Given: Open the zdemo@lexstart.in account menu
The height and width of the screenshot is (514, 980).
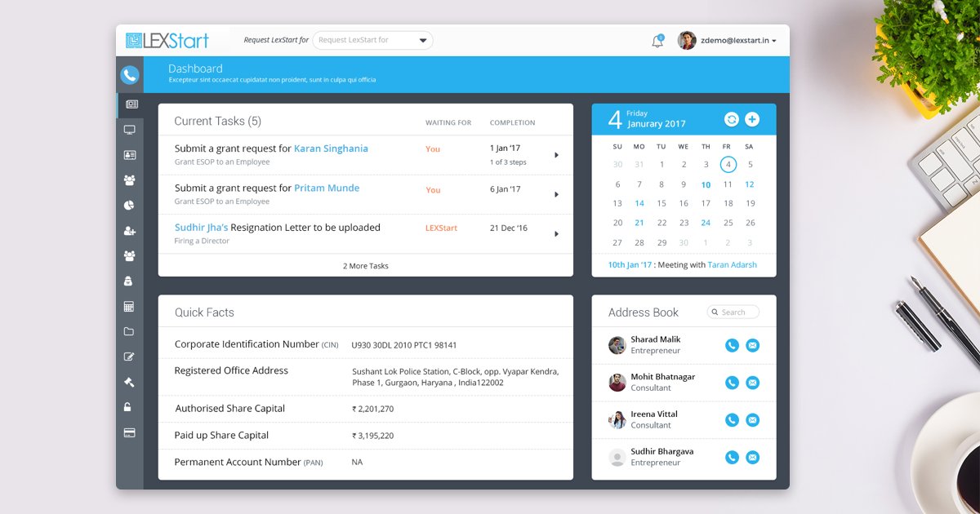Looking at the screenshot, I should click(x=738, y=41).
